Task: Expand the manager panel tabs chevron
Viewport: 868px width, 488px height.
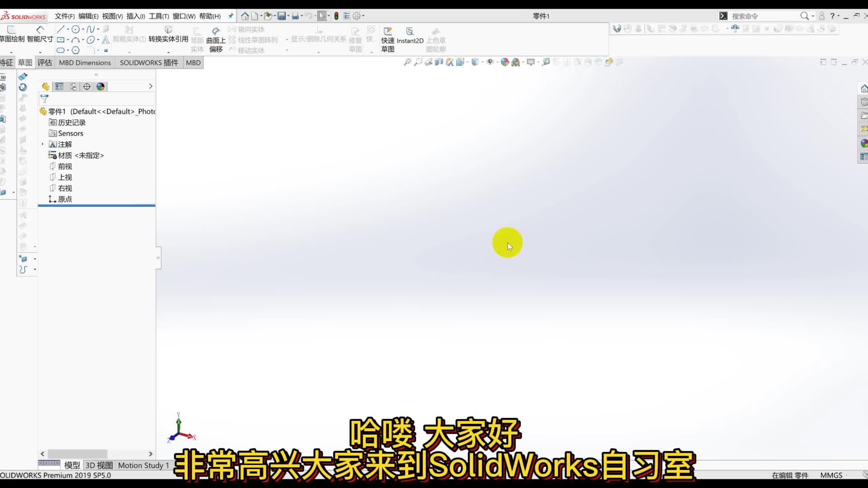Action: 151,86
